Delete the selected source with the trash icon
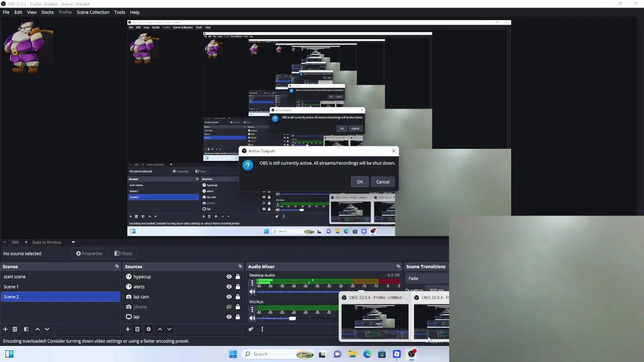Viewport: 644px width, 362px height. (x=137, y=329)
